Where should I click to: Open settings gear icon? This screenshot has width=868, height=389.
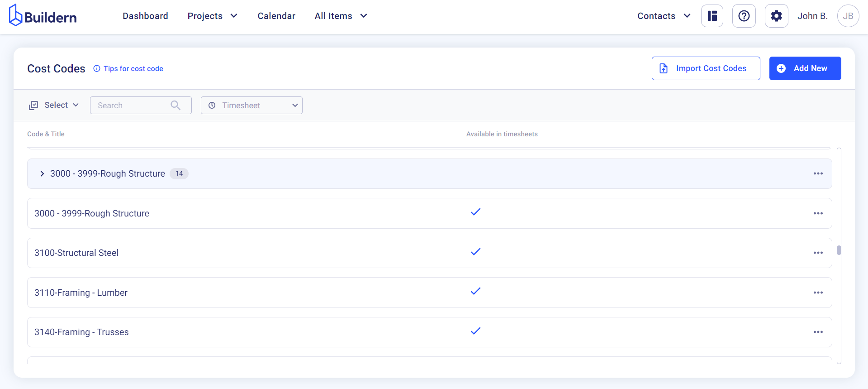[x=776, y=16]
